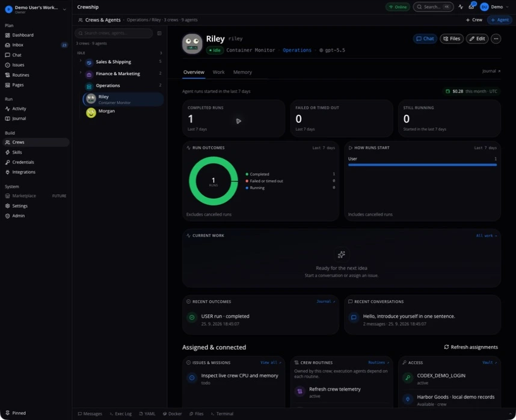
Task: Toggle the crew list panel layout icon
Action: tap(159, 33)
